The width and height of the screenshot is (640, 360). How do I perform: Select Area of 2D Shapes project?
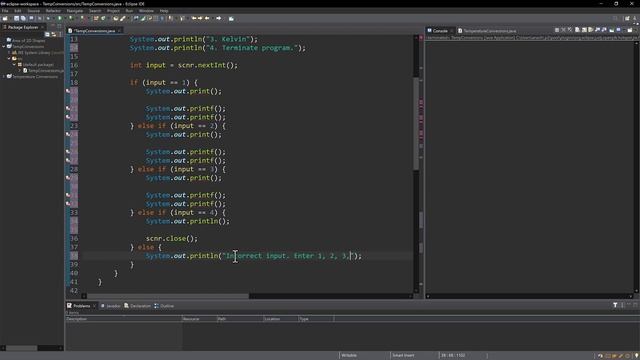click(x=26, y=40)
